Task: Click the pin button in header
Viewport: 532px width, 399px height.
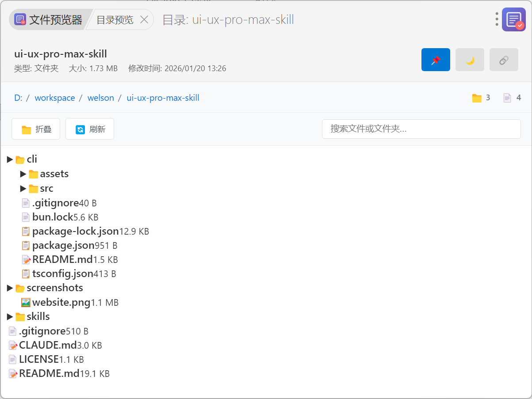Action: coord(436,60)
